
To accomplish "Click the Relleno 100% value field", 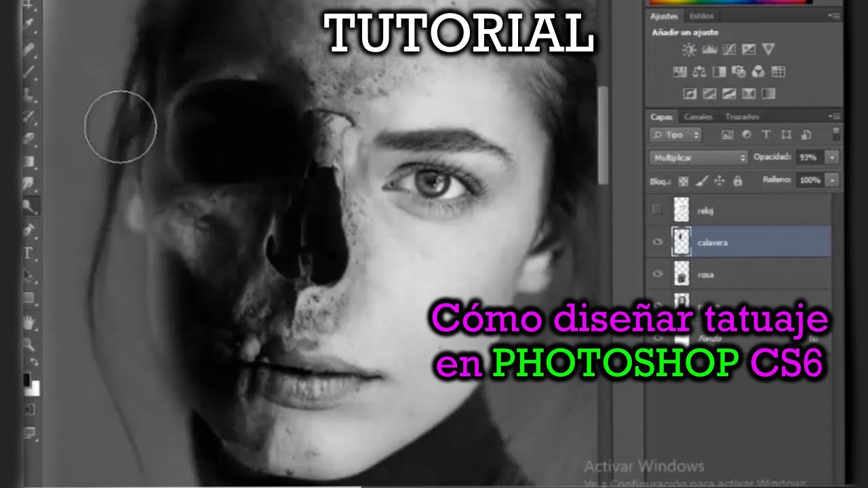I will (810, 180).
